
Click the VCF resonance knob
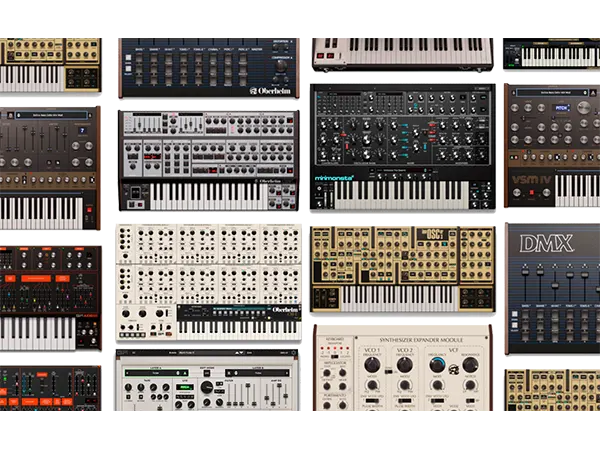(x=470, y=365)
